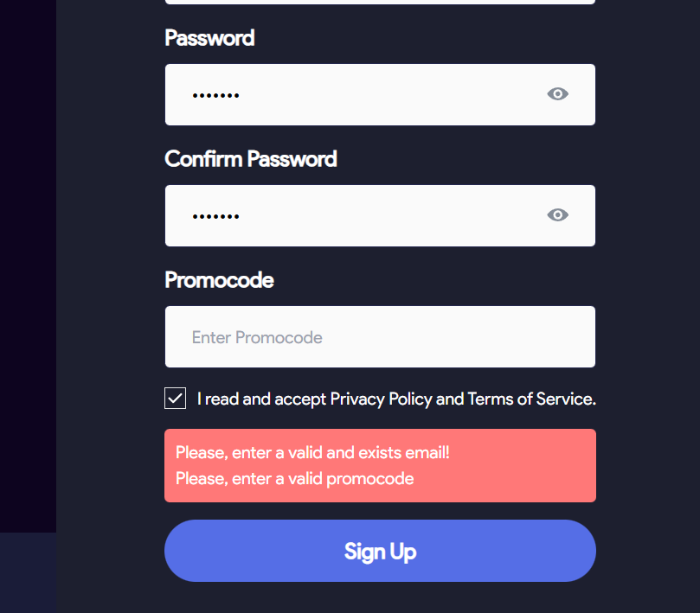The image size is (700, 613).
Task: Click the invalid email error message
Action: pyautogui.click(x=312, y=452)
